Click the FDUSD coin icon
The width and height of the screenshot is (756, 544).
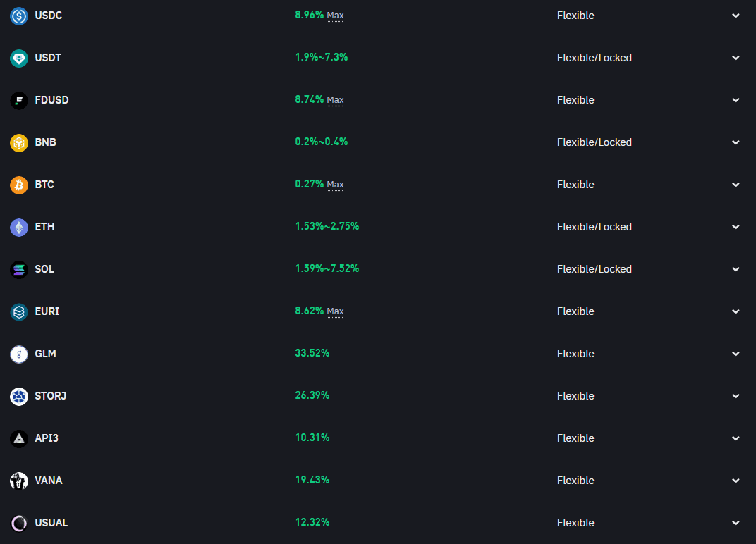pyautogui.click(x=19, y=100)
